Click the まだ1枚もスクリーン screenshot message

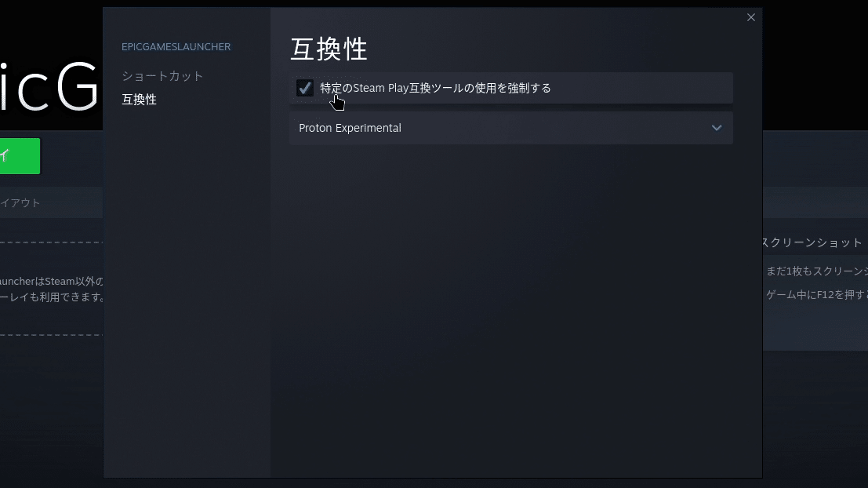pos(817,271)
